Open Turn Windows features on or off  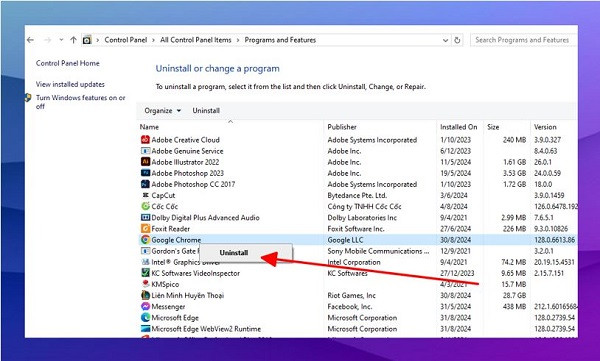click(x=80, y=102)
